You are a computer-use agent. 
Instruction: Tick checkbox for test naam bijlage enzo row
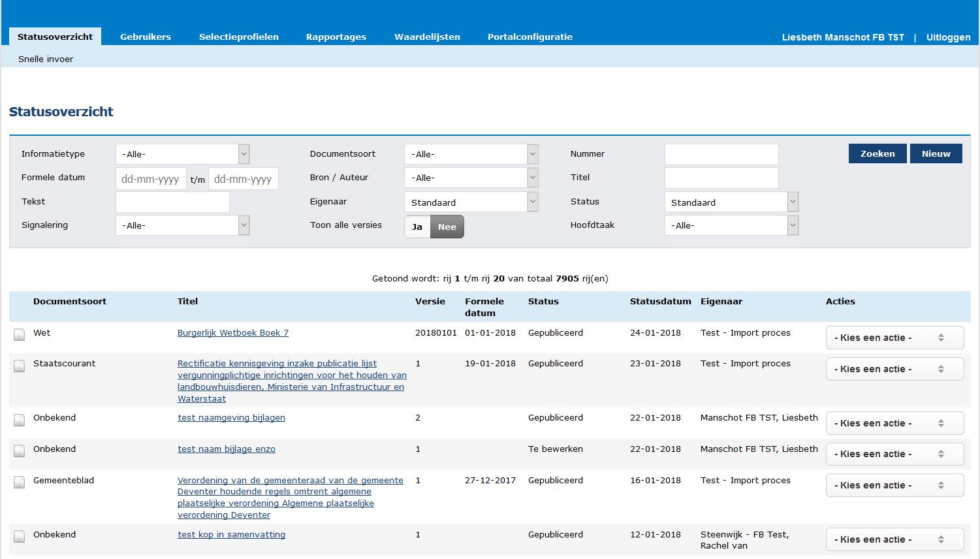click(20, 451)
